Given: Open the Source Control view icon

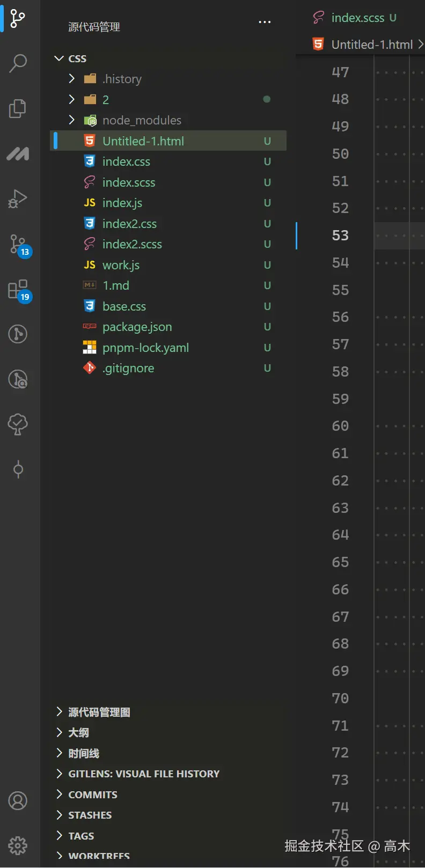Looking at the screenshot, I should coord(18,18).
